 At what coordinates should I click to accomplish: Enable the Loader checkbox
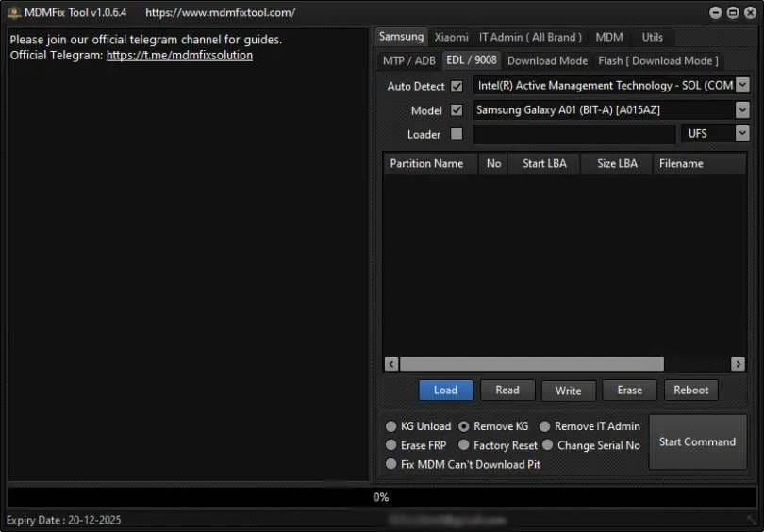tap(457, 134)
